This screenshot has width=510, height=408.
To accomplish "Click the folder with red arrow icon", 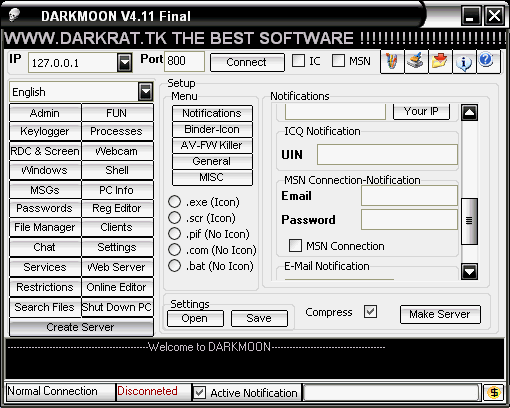I will (440, 61).
